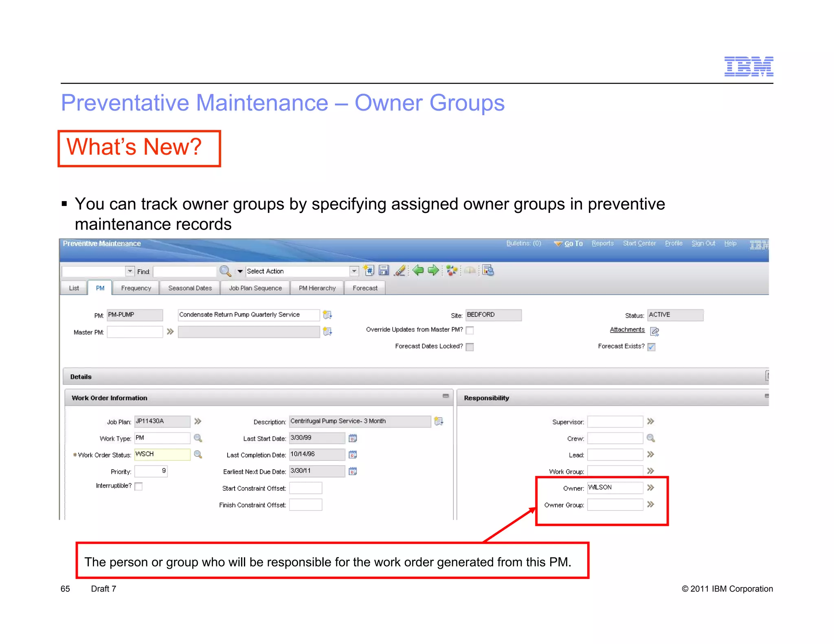Toggle Forecast Exists checkbox
The image size is (834, 644).
pyautogui.click(x=651, y=347)
